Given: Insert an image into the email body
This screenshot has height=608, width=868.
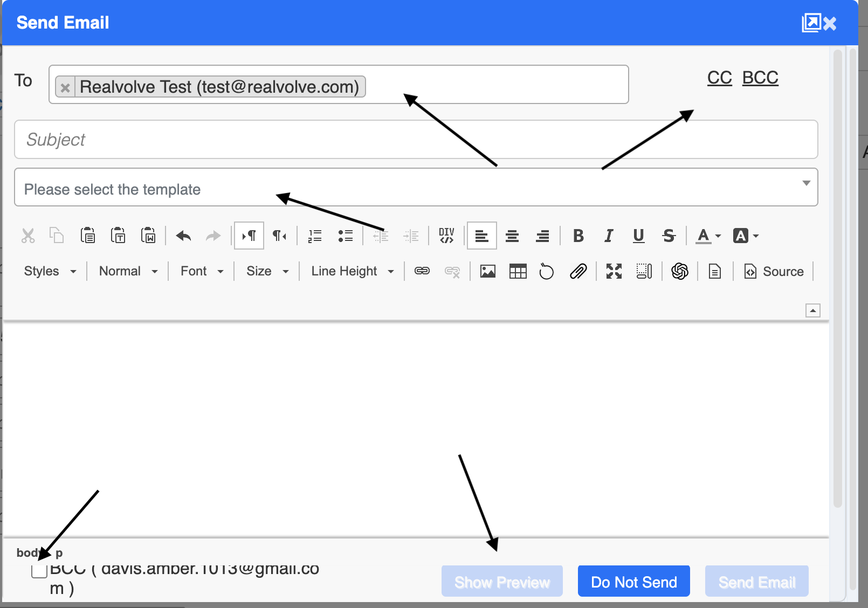Looking at the screenshot, I should [487, 271].
